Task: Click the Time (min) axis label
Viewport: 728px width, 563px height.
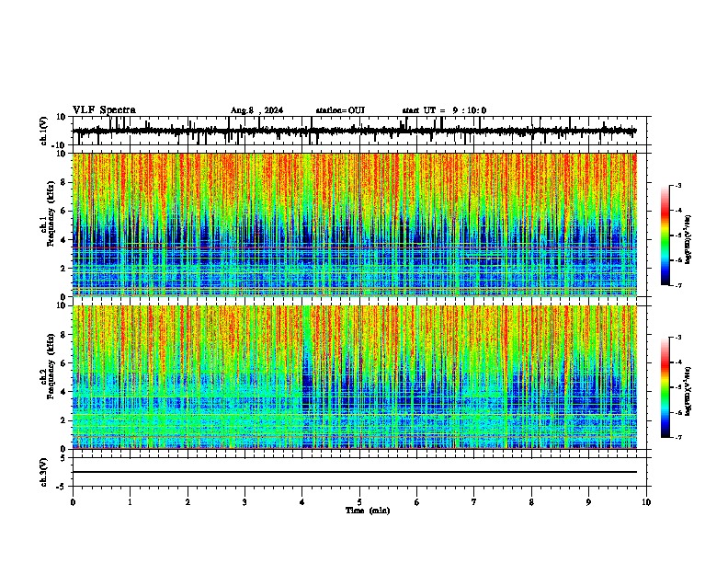Action: coord(368,511)
